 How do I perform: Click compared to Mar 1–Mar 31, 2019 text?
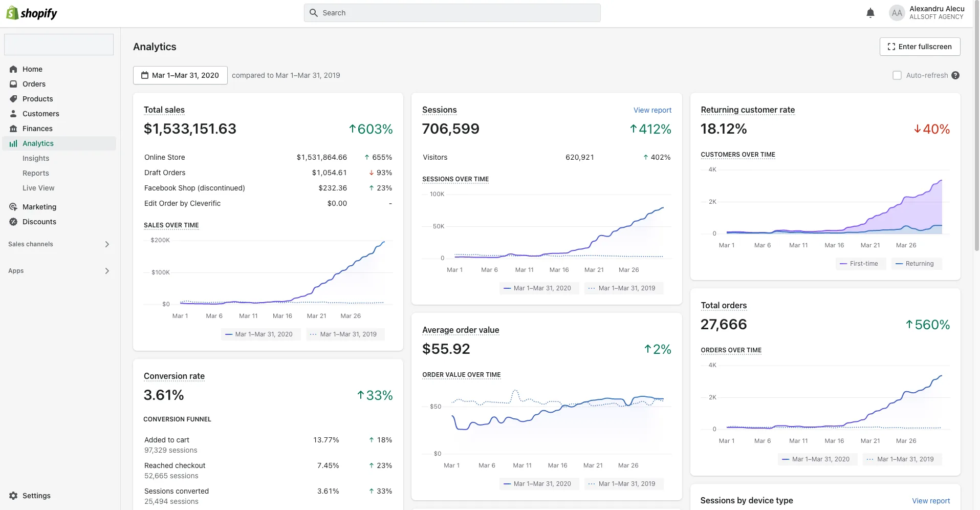(286, 75)
